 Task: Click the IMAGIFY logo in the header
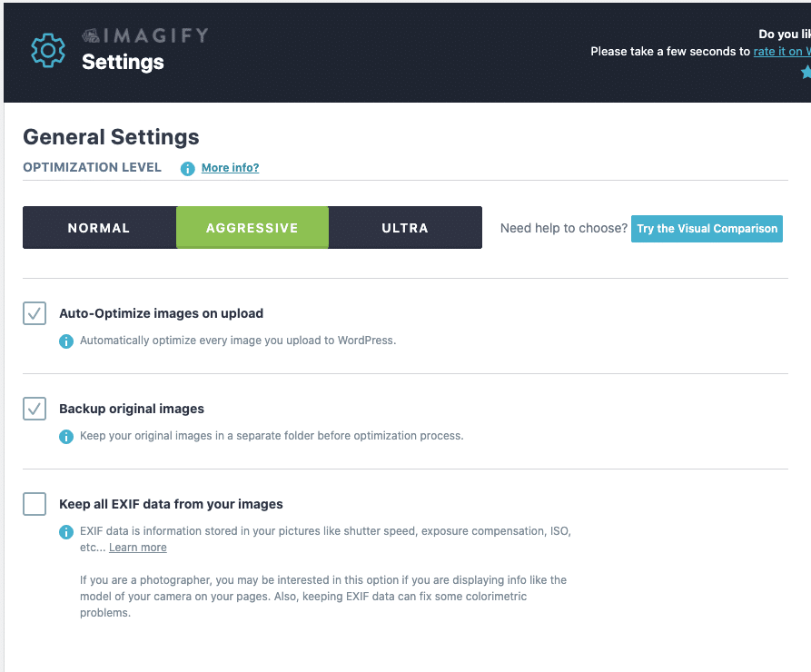pyautogui.click(x=145, y=35)
